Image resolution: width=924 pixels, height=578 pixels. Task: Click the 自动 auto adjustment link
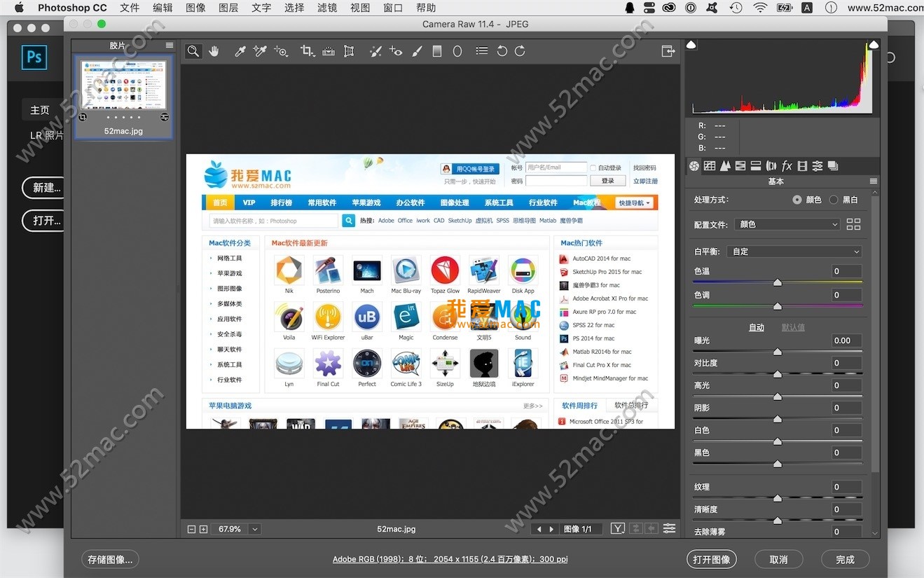[x=757, y=327]
